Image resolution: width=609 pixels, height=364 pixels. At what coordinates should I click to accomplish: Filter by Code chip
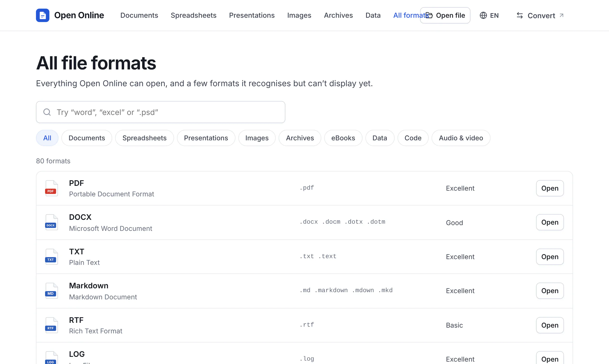413,138
